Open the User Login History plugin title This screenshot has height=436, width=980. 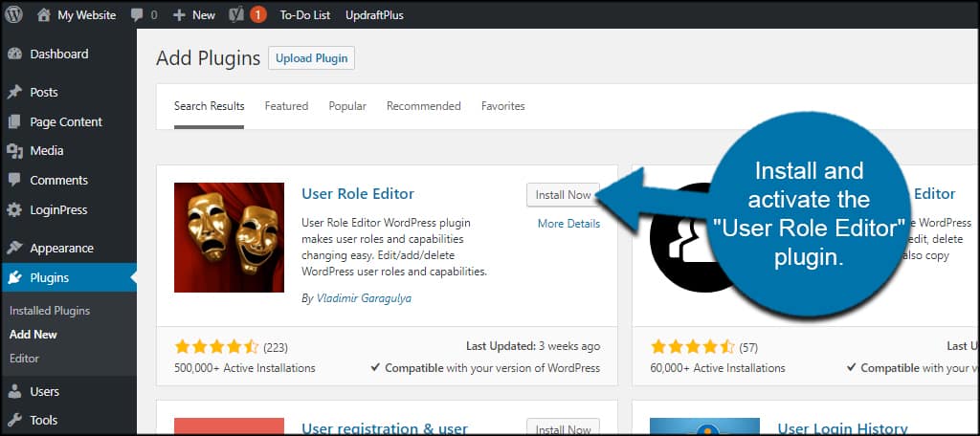coord(842,428)
